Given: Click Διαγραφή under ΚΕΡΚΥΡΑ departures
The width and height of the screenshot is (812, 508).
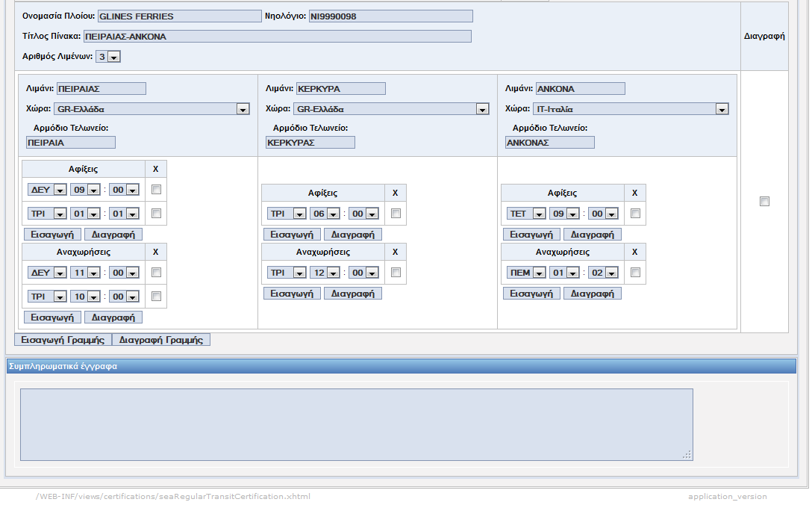Looking at the screenshot, I should [353, 294].
